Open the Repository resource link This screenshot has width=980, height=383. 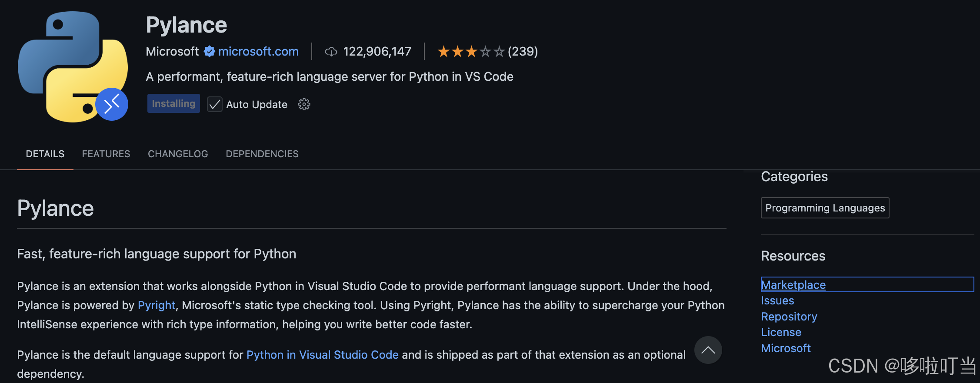tap(789, 317)
